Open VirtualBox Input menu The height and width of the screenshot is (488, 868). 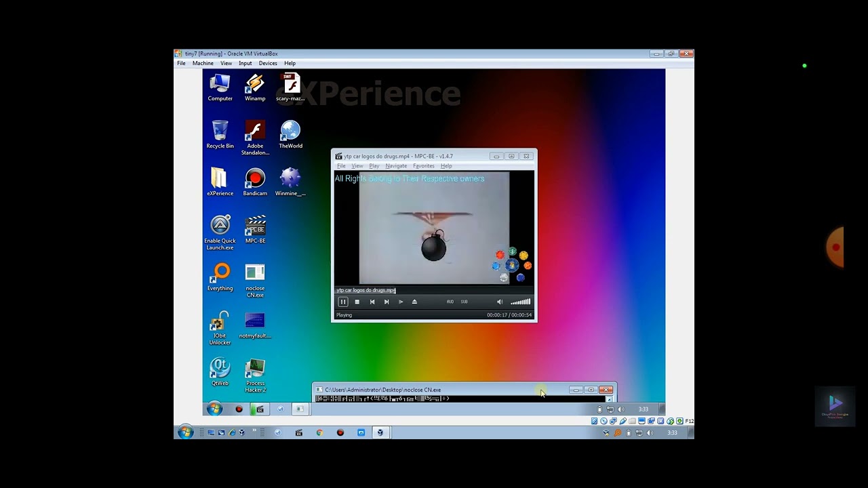pyautogui.click(x=245, y=63)
